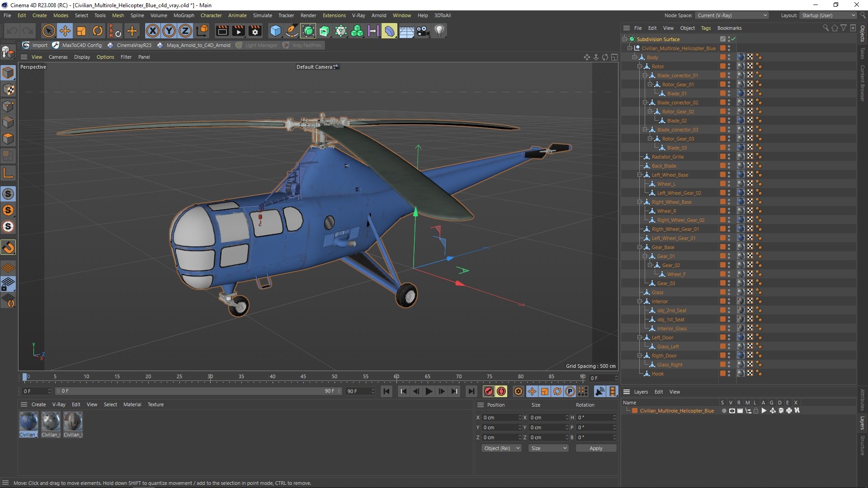Switch to Texture mode in left sidebar

(x=8, y=89)
